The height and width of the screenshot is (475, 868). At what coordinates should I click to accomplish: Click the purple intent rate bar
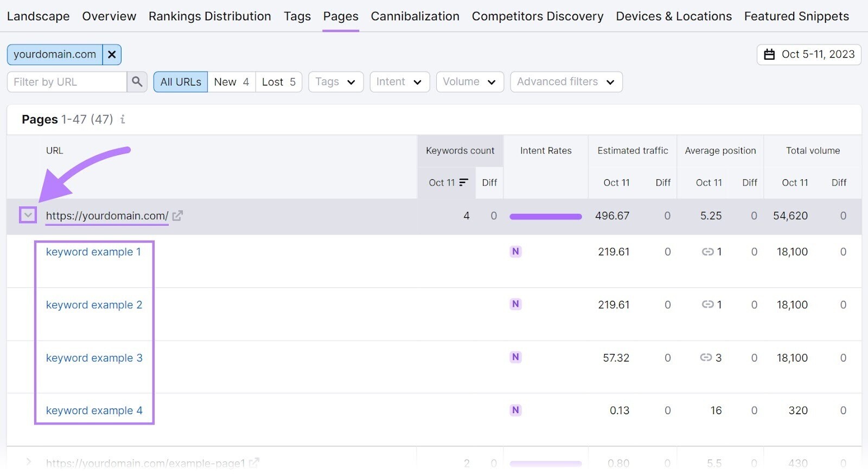(x=545, y=217)
